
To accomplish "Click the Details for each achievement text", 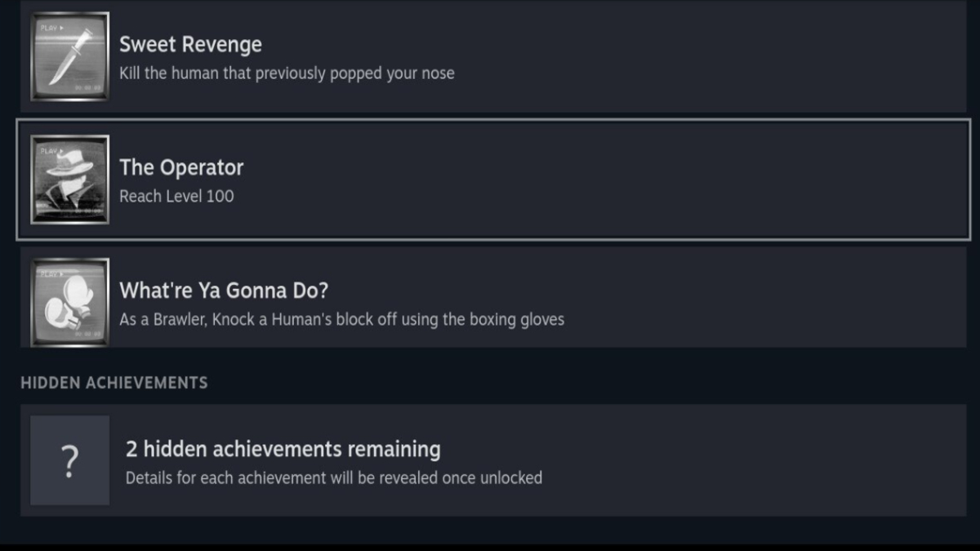I will pos(333,478).
